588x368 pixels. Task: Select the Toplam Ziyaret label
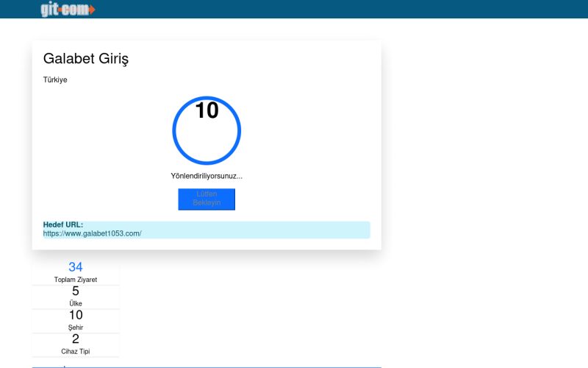tap(76, 280)
